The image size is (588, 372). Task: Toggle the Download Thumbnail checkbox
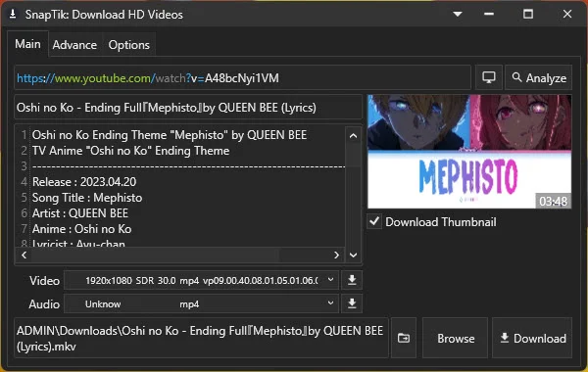click(374, 221)
